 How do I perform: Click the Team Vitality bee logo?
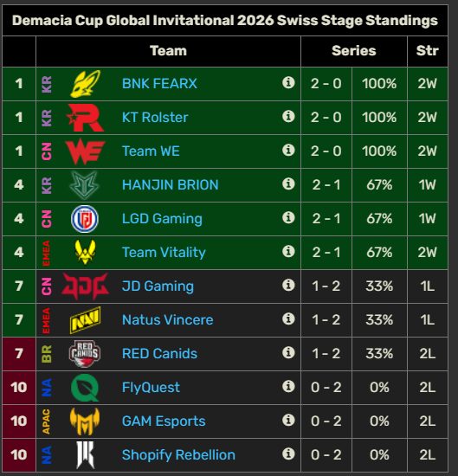point(85,252)
